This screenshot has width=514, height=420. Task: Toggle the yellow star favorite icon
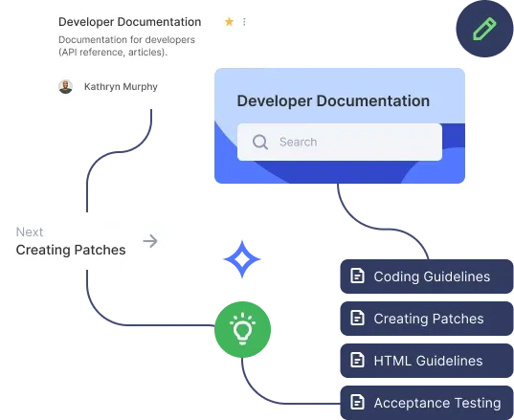(229, 22)
